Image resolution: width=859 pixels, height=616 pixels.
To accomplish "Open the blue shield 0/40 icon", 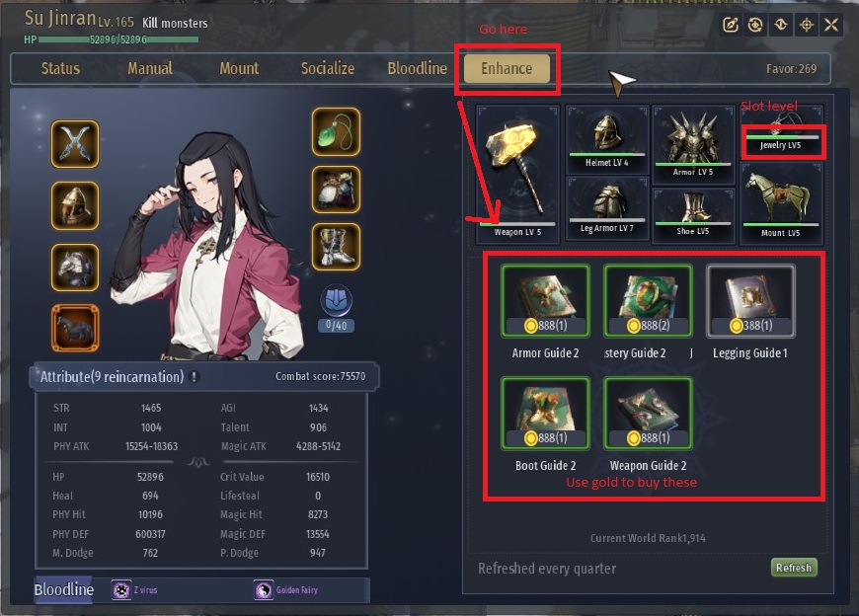I will coord(337,301).
